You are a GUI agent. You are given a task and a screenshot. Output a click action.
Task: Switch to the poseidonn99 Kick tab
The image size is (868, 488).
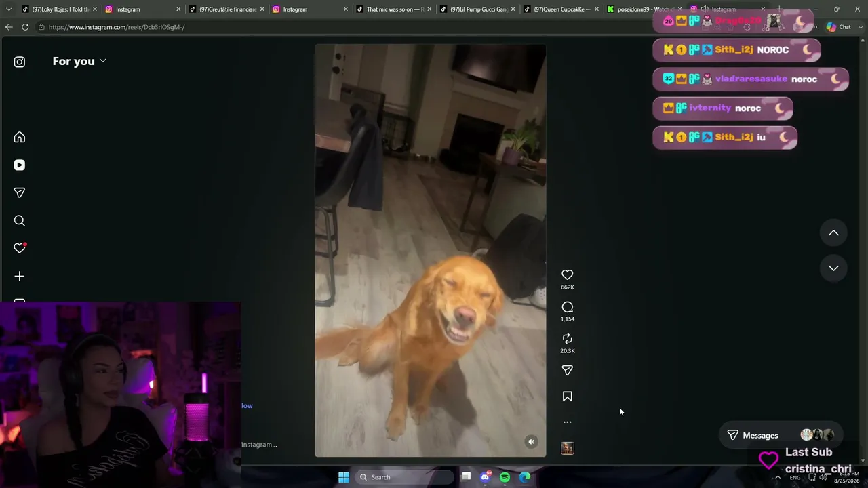(x=644, y=9)
